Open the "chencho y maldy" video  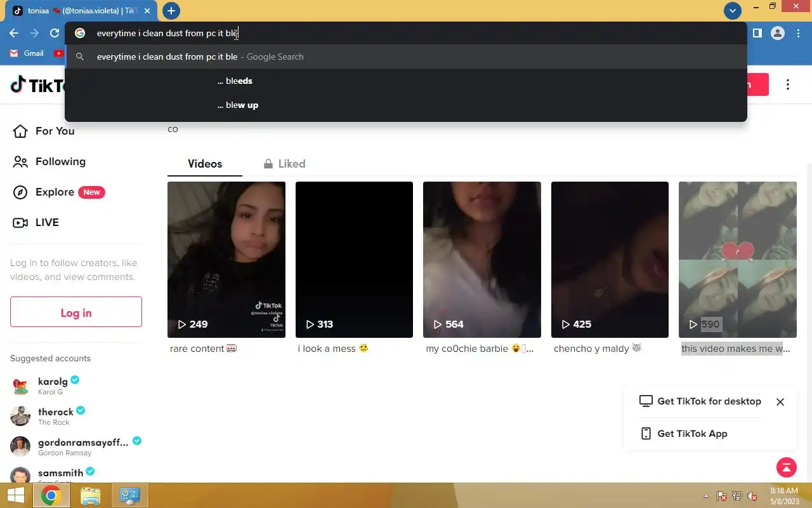point(610,259)
